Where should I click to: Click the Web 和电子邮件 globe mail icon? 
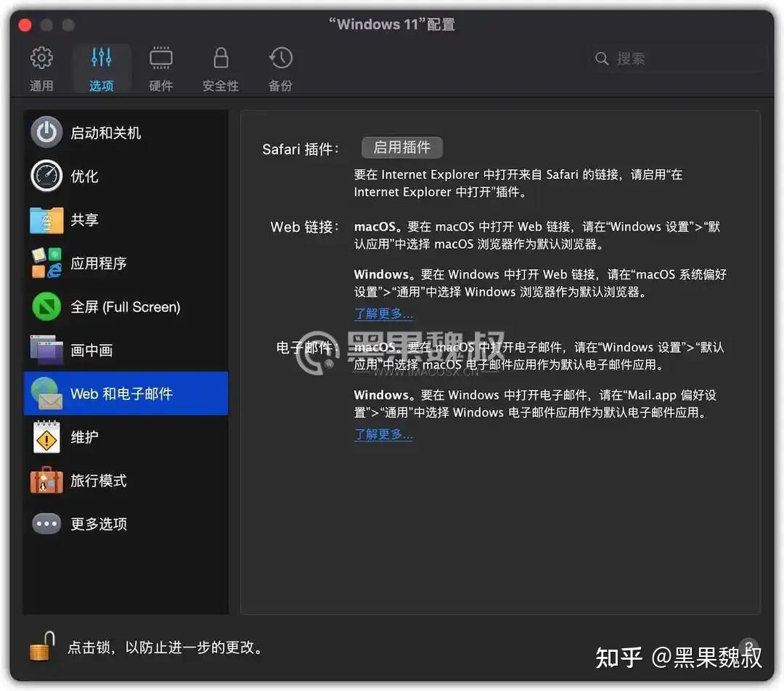click(46, 393)
